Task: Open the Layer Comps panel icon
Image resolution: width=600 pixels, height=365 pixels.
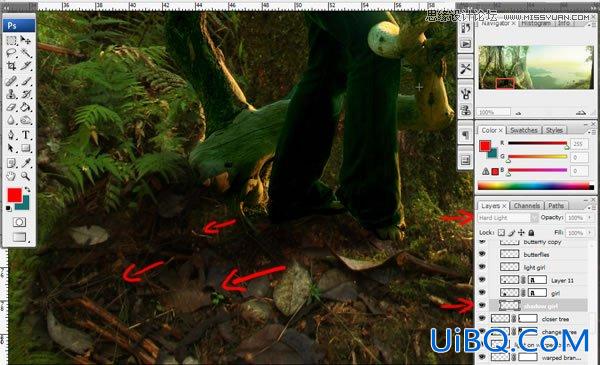Action: pos(466,160)
